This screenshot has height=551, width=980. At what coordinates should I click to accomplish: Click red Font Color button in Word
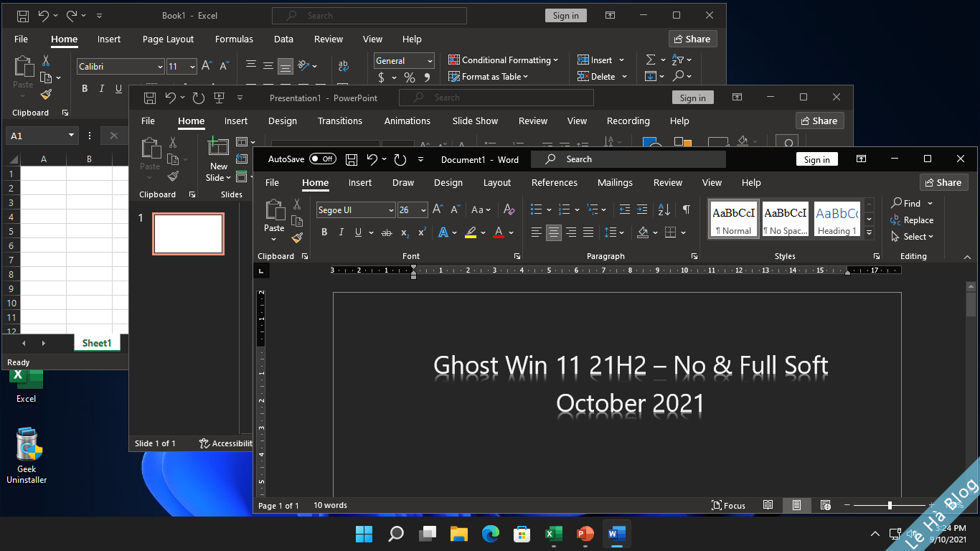[499, 232]
